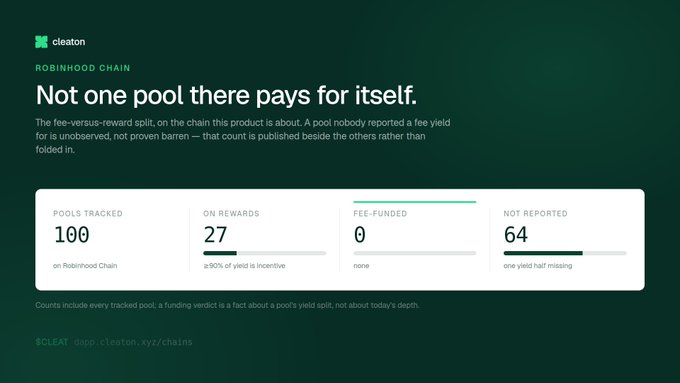680x383 pixels.
Task: Click the cleaton green logo icon
Action: click(x=41, y=42)
